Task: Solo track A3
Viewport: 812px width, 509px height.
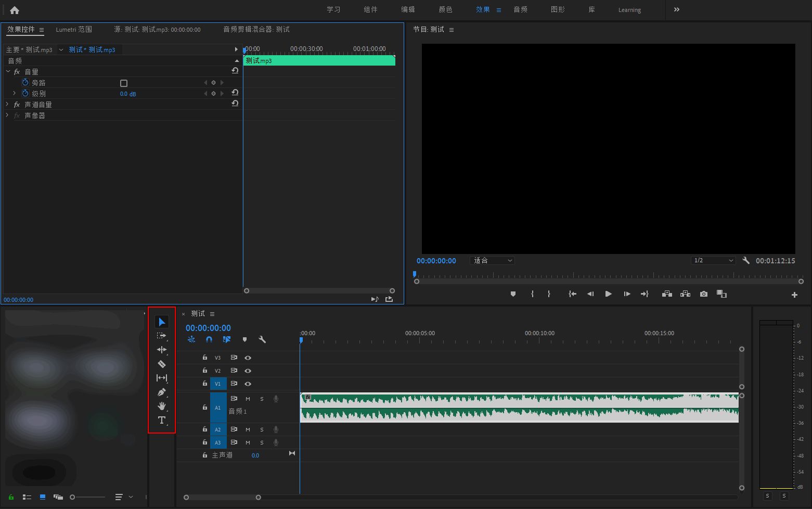Action: (x=262, y=443)
